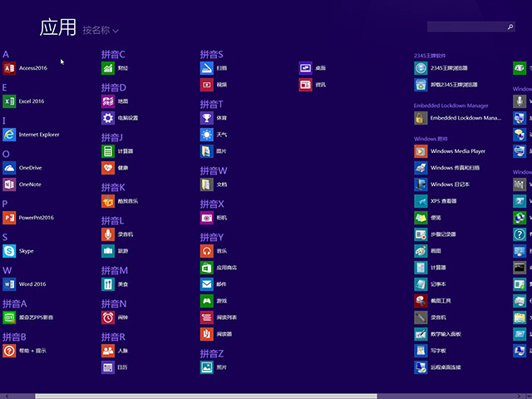Launch Excel 2016 from the apps list
This screenshot has height=399, width=532.
[23, 101]
